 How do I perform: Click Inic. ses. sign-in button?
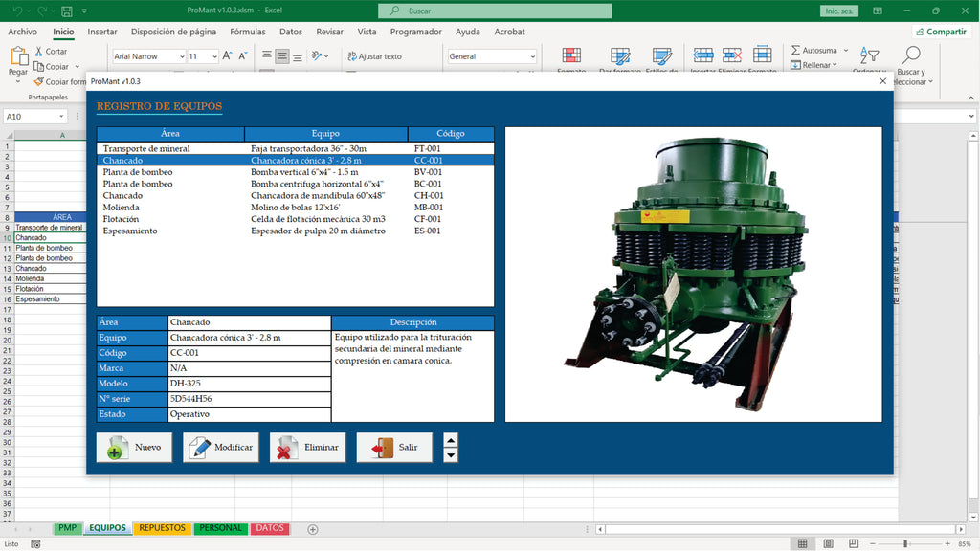838,11
